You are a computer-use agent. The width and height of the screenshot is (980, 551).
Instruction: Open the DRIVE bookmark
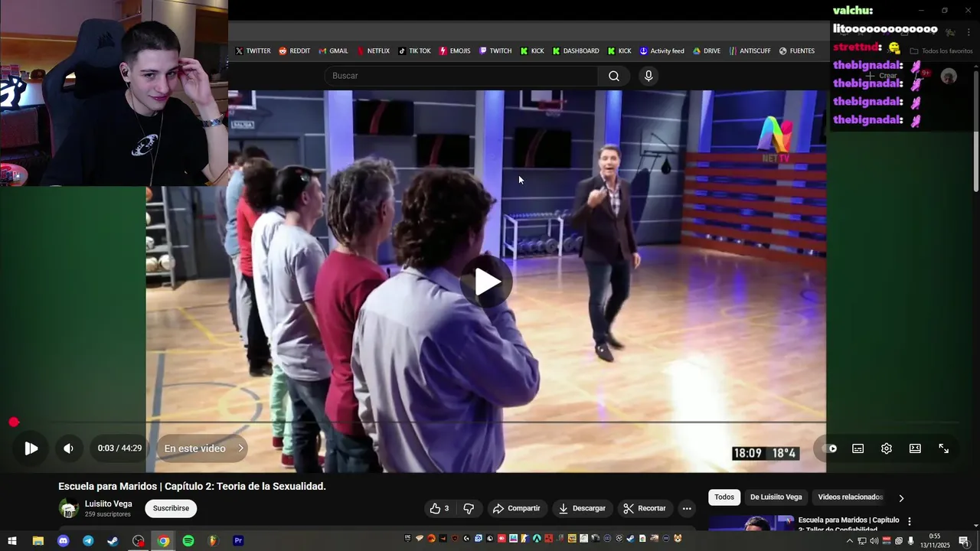click(707, 51)
